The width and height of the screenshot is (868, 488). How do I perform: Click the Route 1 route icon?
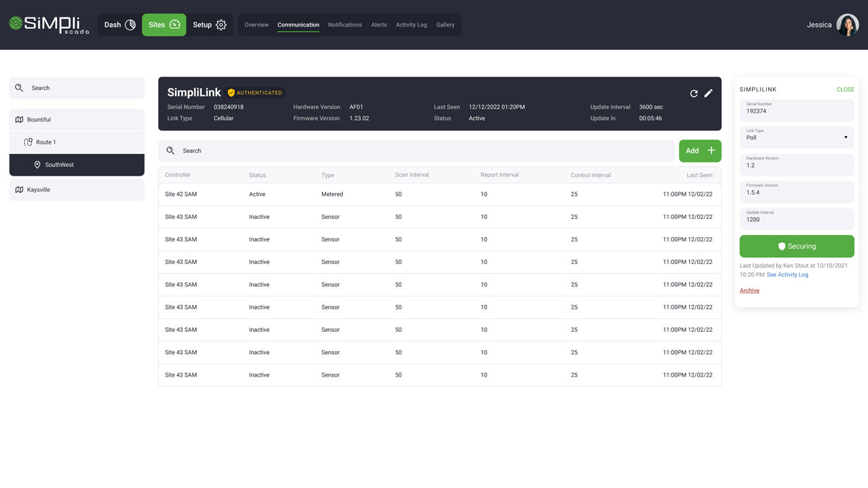[x=28, y=142]
